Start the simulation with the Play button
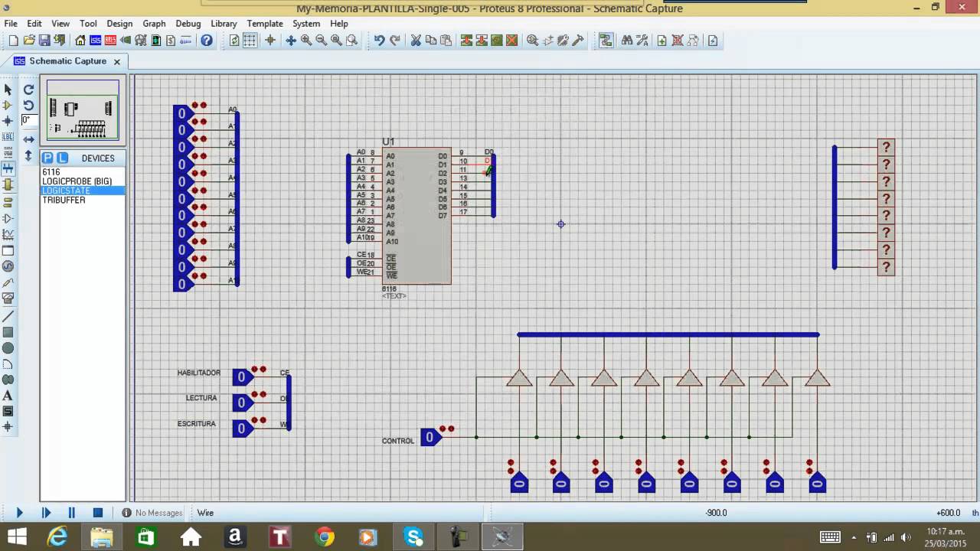The image size is (980, 551). click(19, 513)
